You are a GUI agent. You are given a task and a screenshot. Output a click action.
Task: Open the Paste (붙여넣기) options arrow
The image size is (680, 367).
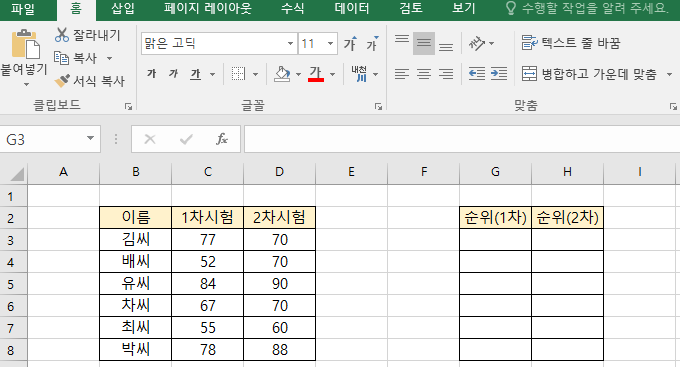coord(26,84)
